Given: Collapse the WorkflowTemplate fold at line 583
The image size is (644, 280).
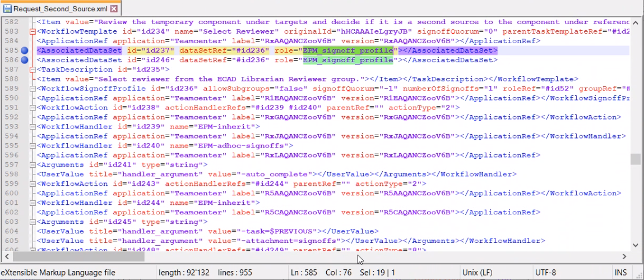Looking at the screenshot, I should pos(33,32).
